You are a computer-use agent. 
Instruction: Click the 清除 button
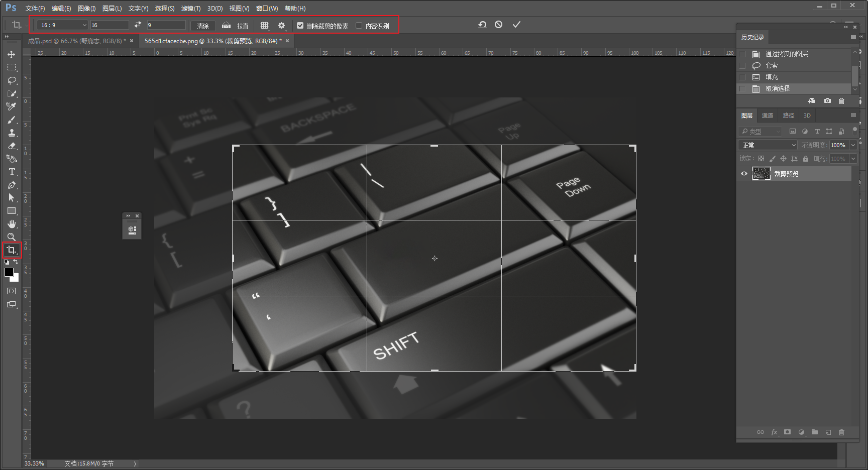click(x=203, y=26)
